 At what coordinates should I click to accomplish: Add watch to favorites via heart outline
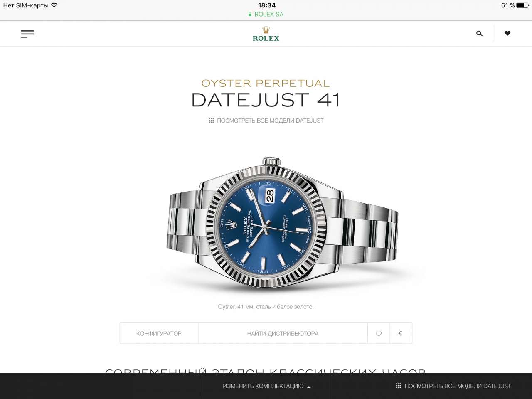coord(379,333)
